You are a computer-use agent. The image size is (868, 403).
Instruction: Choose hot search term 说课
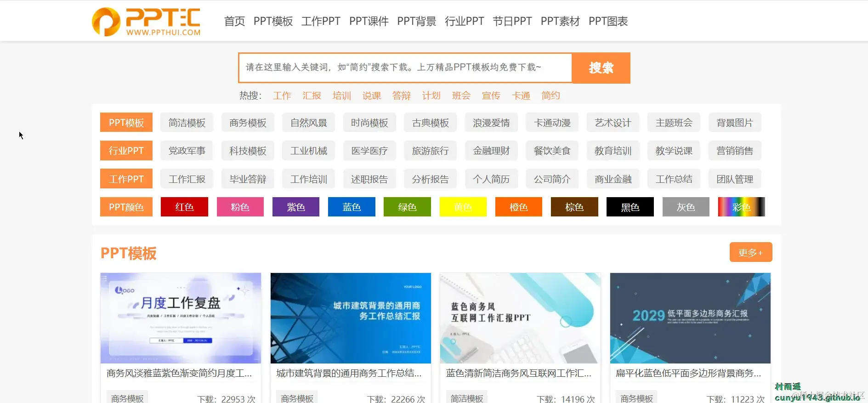372,95
